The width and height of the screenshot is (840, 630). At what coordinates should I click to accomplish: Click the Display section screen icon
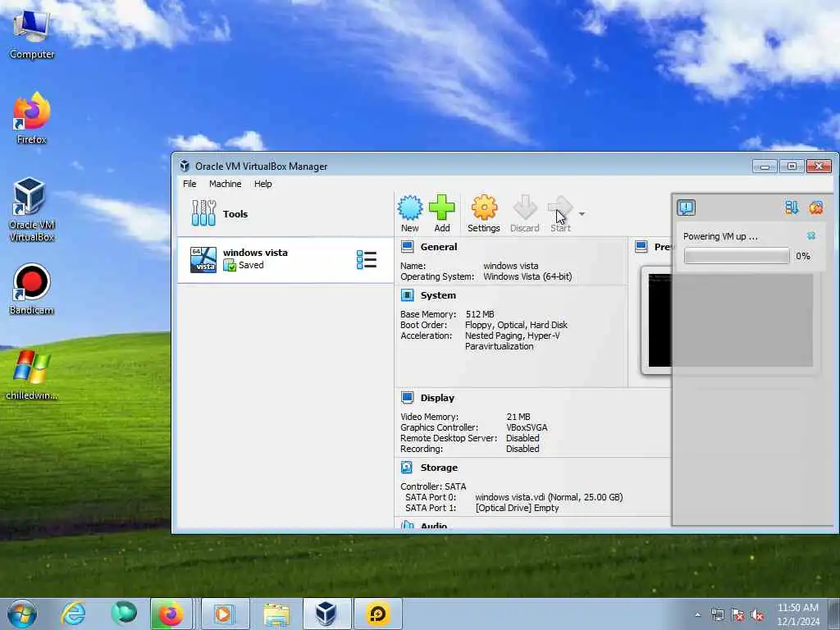pos(407,398)
